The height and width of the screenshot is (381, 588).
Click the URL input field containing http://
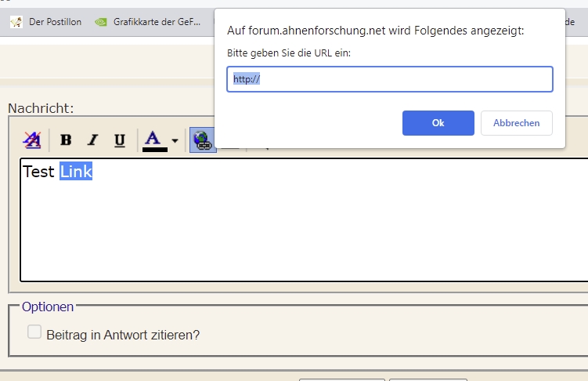pos(389,79)
